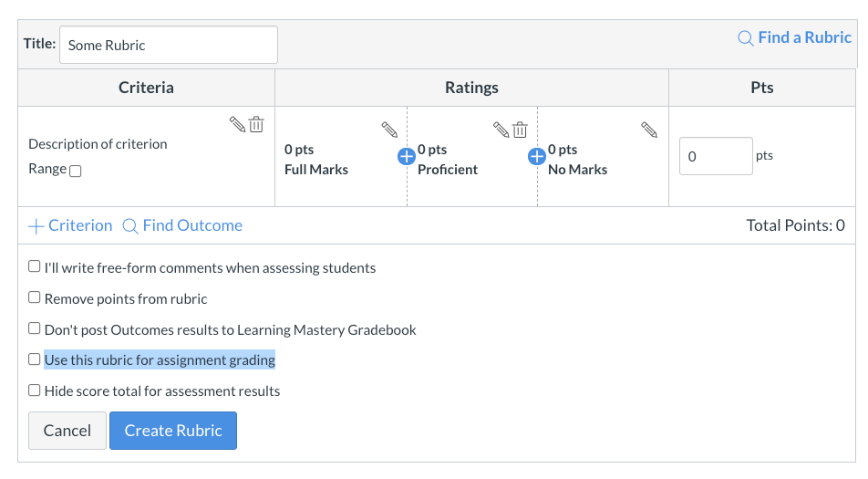Click the pencil icon to edit criterion description

click(x=237, y=125)
